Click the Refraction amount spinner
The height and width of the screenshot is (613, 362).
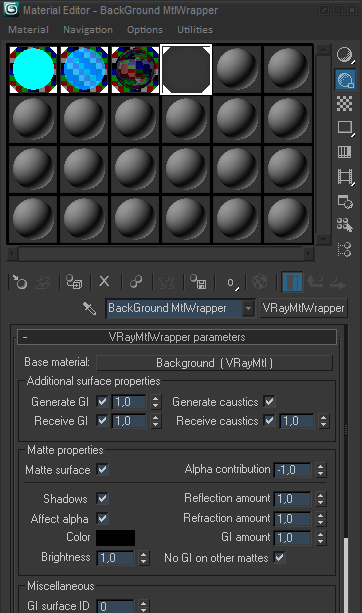(x=321, y=518)
